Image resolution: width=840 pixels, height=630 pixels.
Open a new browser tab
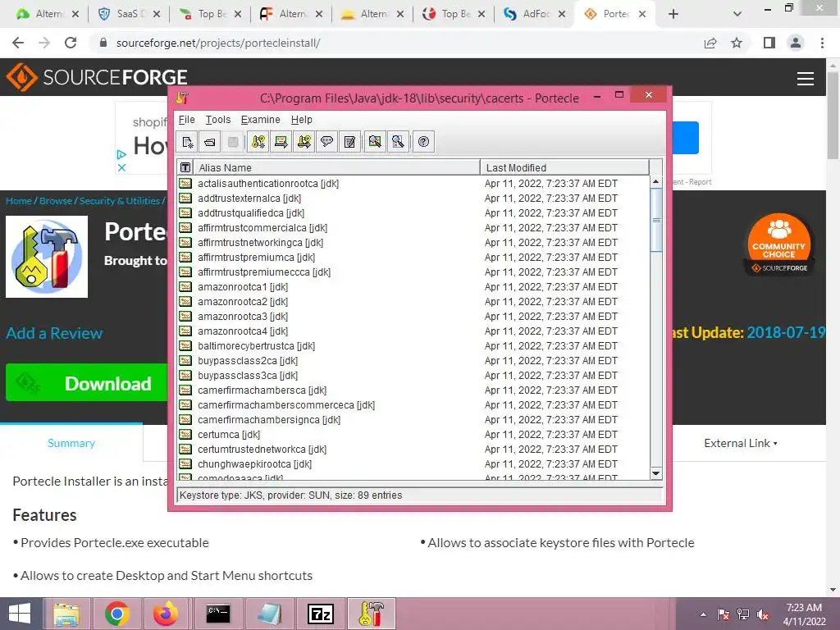(673, 14)
